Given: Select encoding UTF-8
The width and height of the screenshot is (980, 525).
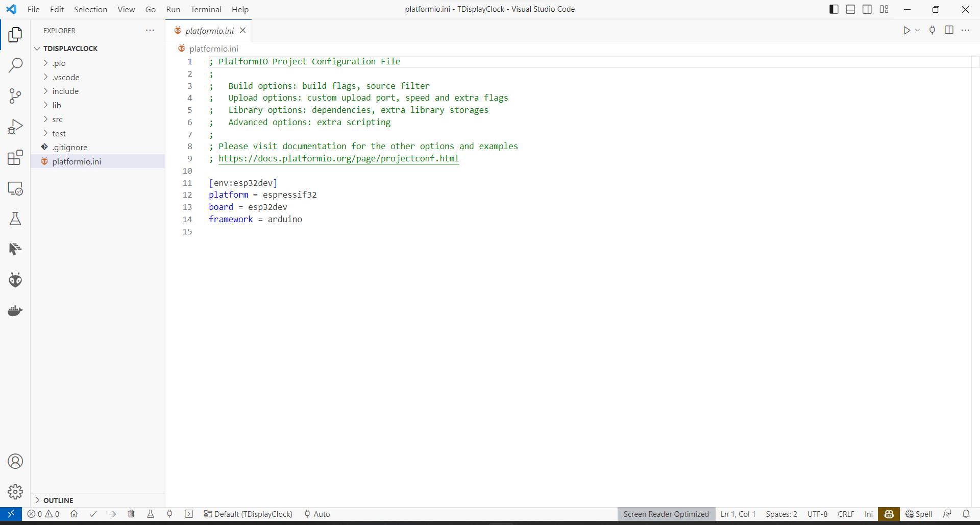Looking at the screenshot, I should pos(817,514).
